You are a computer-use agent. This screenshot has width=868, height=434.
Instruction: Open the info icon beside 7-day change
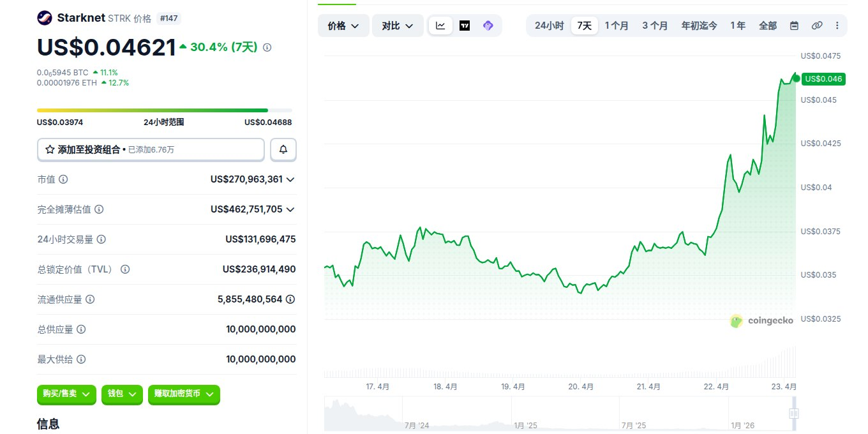267,47
